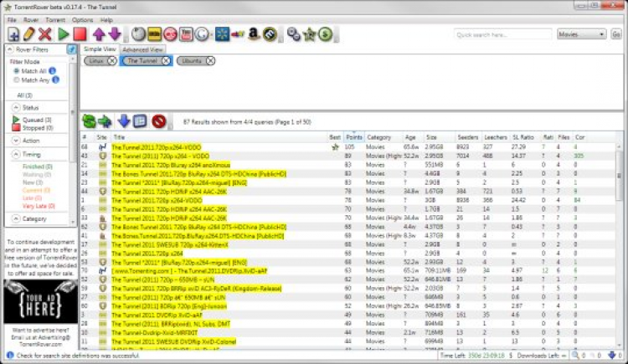
Task: Open the blue Walmart spark icon
Action: tap(222, 34)
